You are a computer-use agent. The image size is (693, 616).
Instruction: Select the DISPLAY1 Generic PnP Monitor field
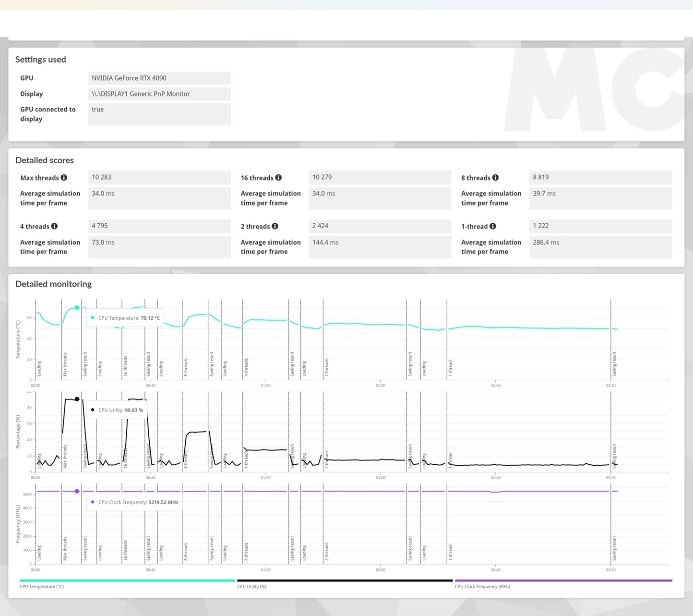159,94
